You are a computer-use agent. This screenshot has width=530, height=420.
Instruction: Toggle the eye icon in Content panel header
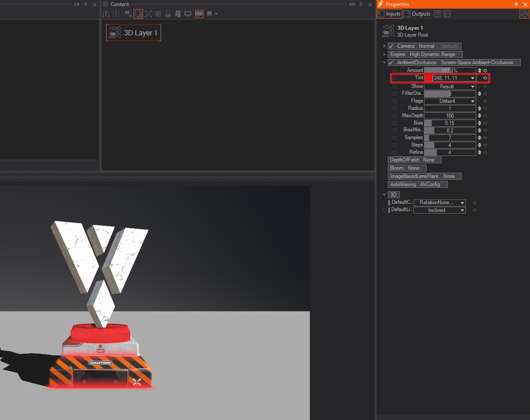point(352,4)
